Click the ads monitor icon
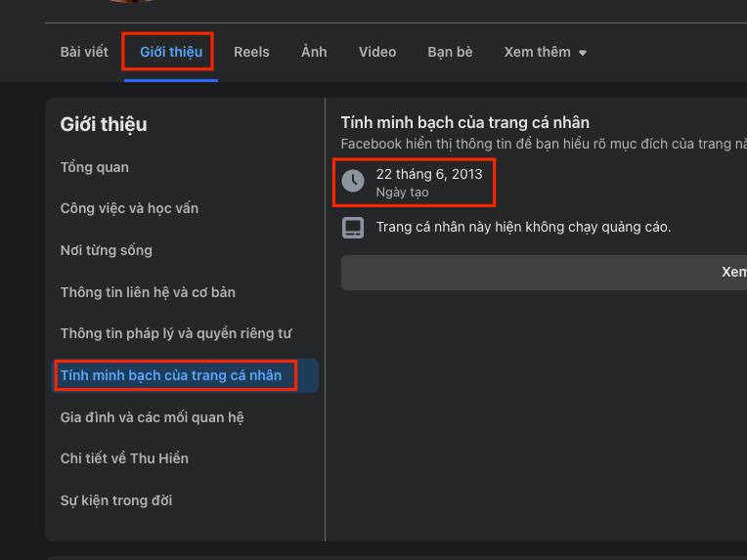The image size is (747, 560). pos(353,227)
